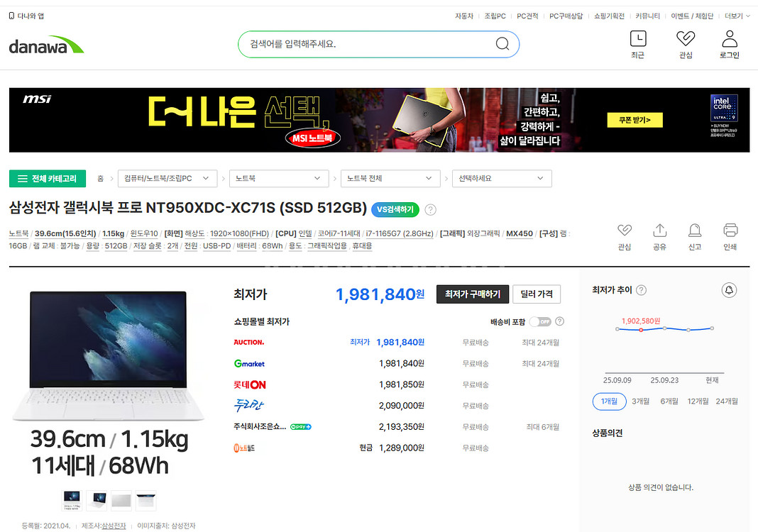Open the 노트북 전체 dropdown
This screenshot has height=532, width=758.
[x=390, y=178]
